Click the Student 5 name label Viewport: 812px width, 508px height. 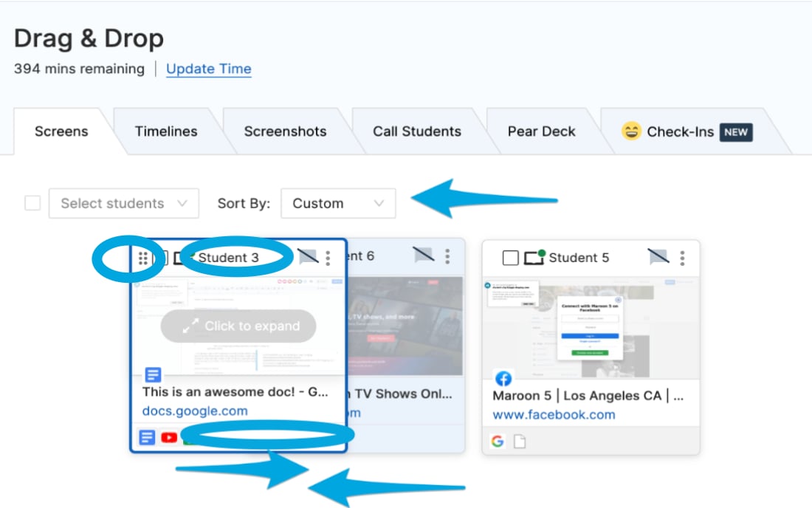click(579, 258)
